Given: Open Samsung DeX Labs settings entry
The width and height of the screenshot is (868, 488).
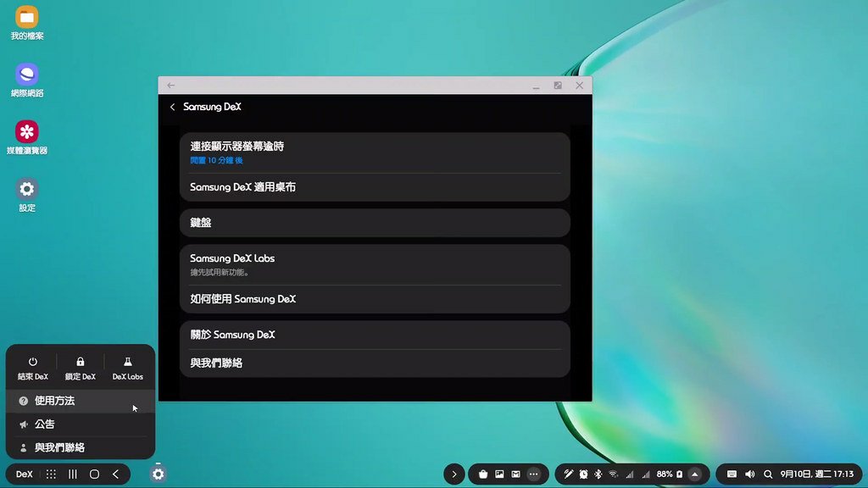Looking at the screenshot, I should (x=375, y=264).
